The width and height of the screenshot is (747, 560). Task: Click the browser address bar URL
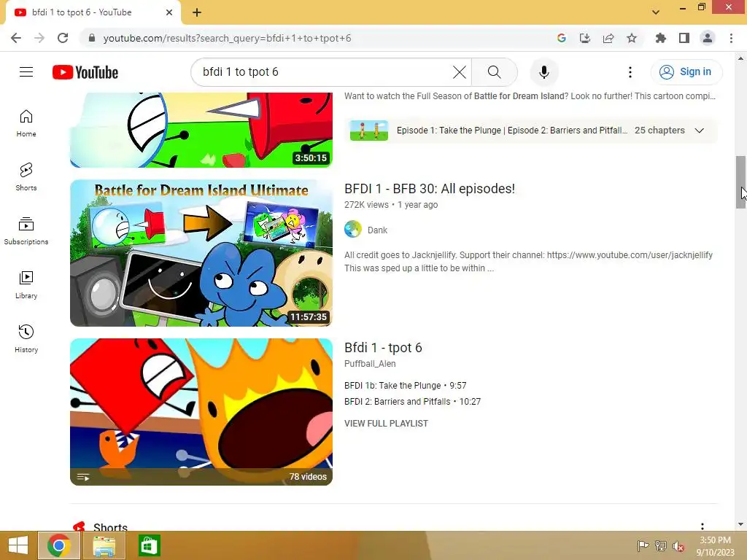(x=228, y=38)
